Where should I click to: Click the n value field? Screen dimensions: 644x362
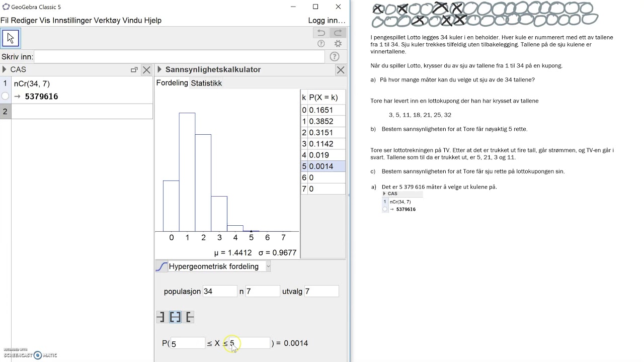coord(263,291)
